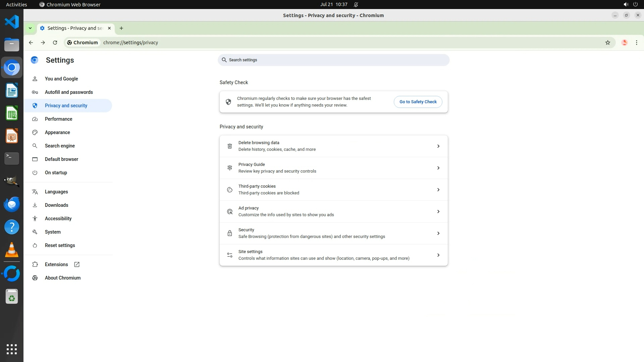The width and height of the screenshot is (644, 362).
Task: Click the address bar URL
Action: [130, 43]
